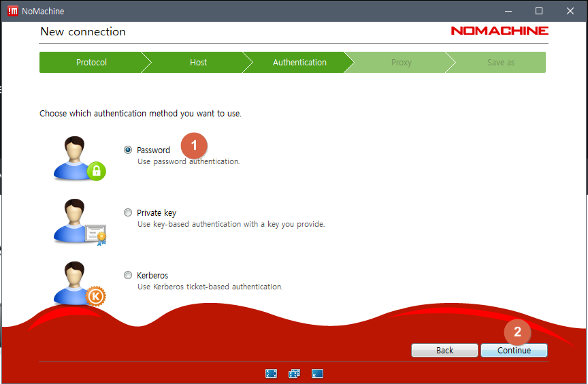The width and height of the screenshot is (588, 384).
Task: Go to the Protocol step
Action: click(91, 62)
